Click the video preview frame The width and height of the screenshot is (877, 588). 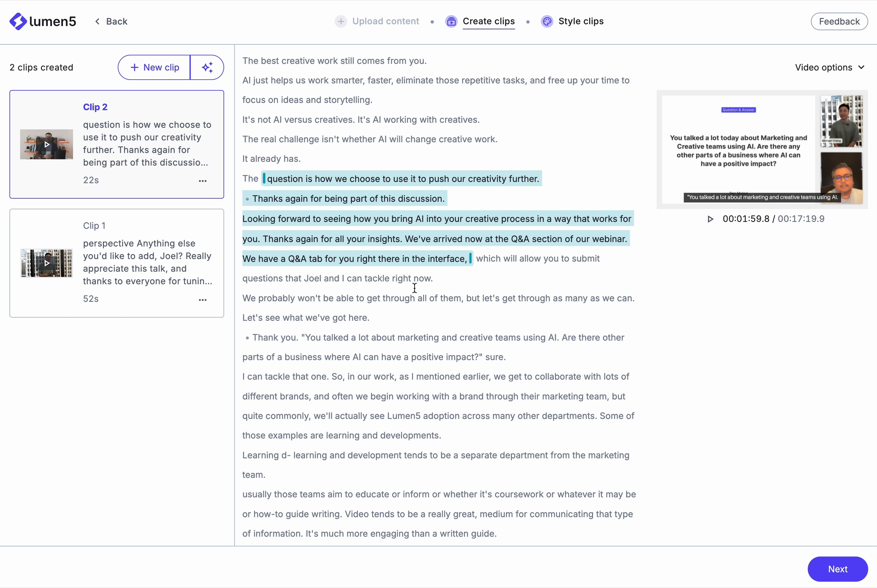pos(762,149)
